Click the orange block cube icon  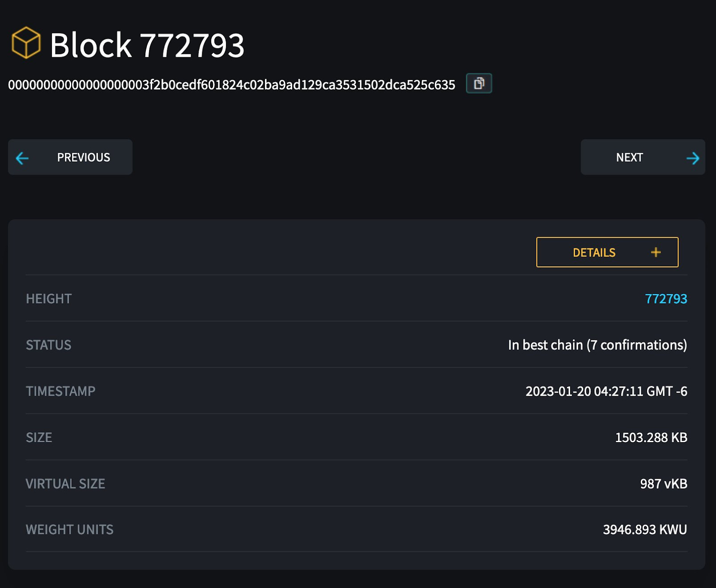[26, 43]
